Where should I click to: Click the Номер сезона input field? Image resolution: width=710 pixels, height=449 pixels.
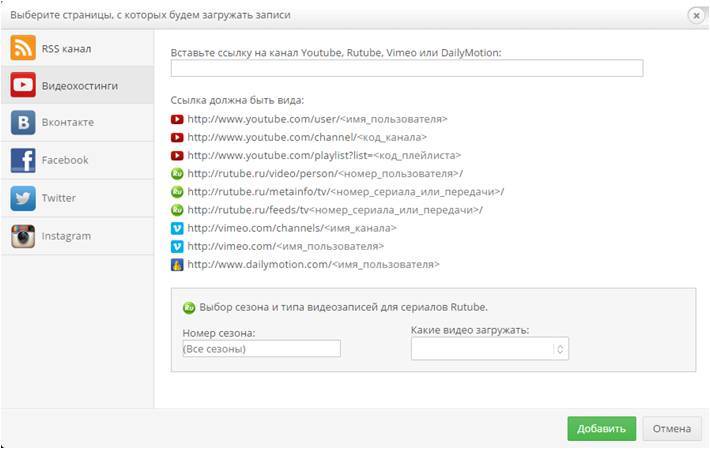point(261,349)
